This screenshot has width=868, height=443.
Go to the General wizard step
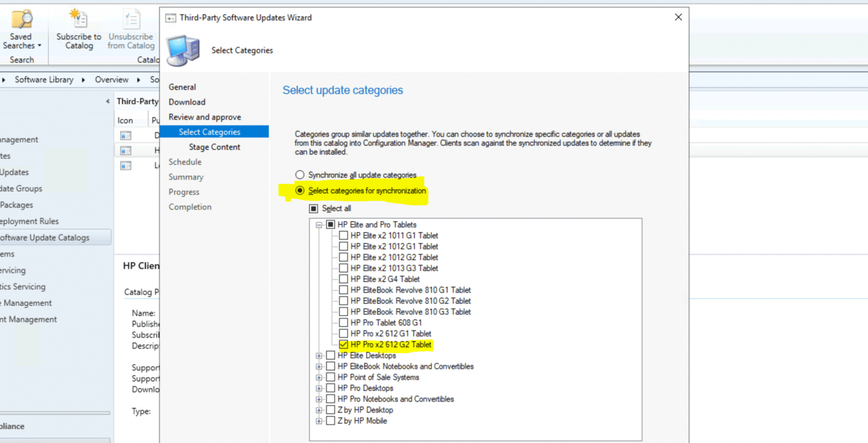pyautogui.click(x=182, y=87)
